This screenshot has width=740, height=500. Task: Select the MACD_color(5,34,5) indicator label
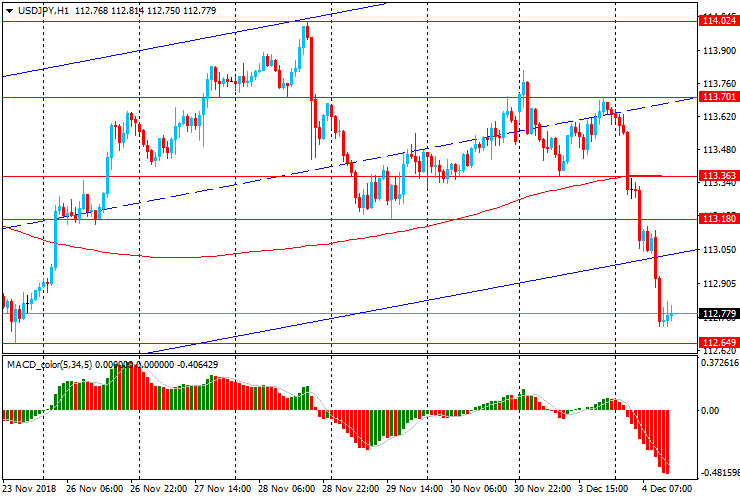coord(51,364)
